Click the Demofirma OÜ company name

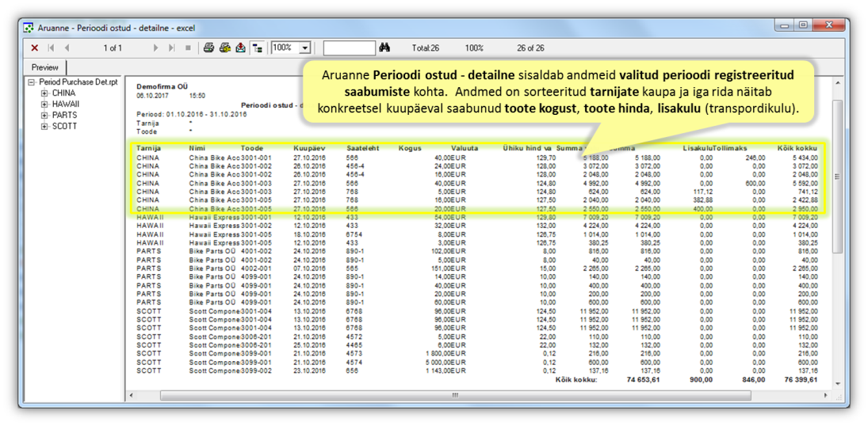pyautogui.click(x=162, y=86)
